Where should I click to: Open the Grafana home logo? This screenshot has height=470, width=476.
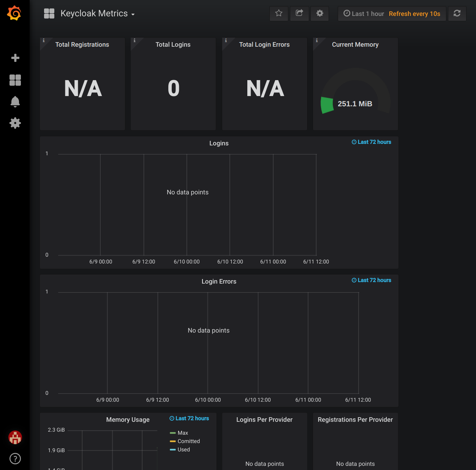(x=14, y=13)
